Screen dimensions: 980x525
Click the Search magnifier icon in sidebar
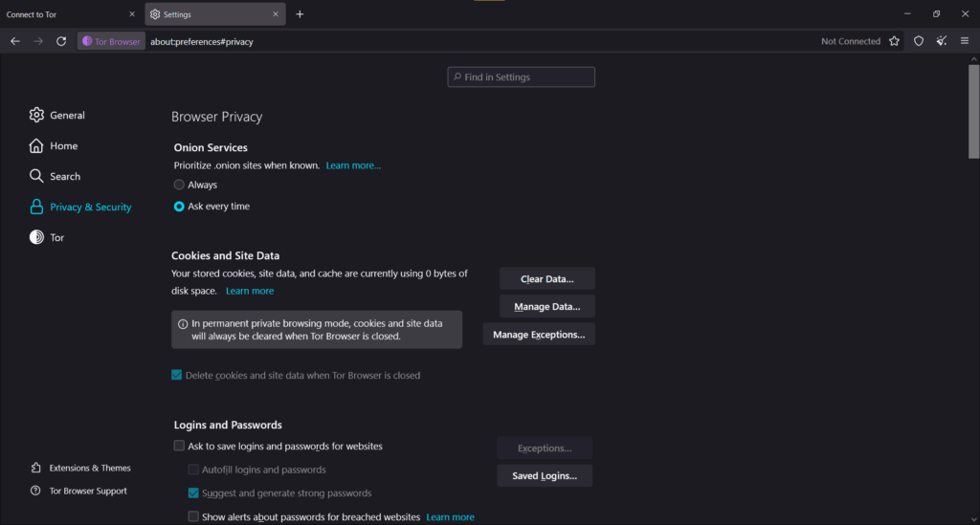click(36, 176)
